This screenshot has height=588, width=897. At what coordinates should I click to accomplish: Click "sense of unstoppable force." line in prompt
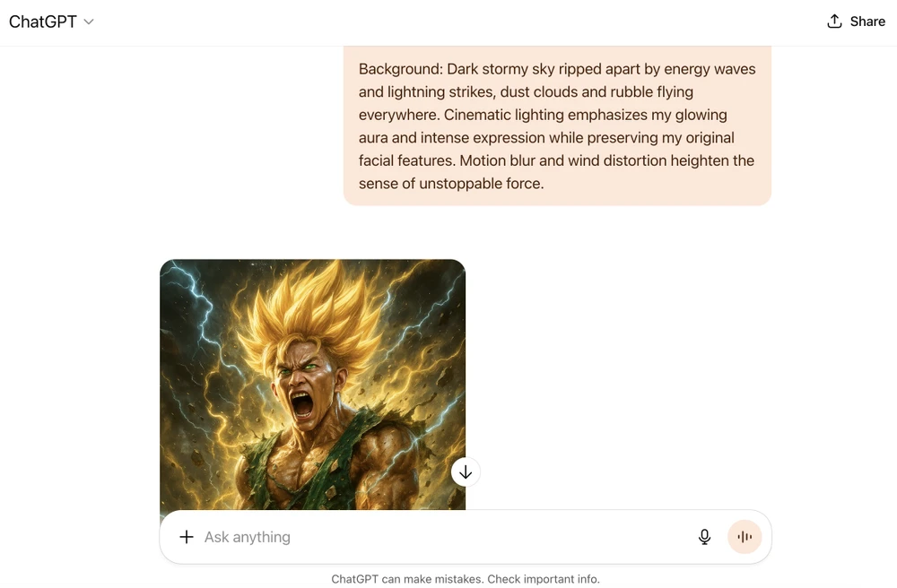pos(451,184)
